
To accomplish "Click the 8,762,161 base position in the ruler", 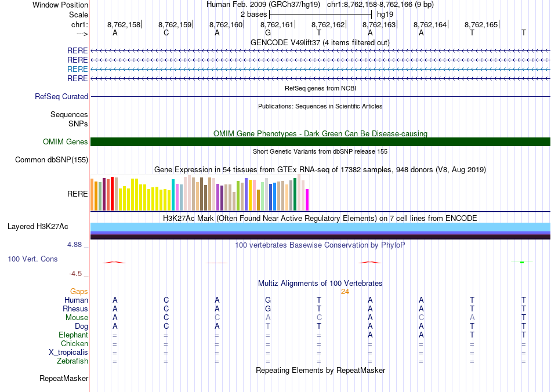I will point(277,25).
